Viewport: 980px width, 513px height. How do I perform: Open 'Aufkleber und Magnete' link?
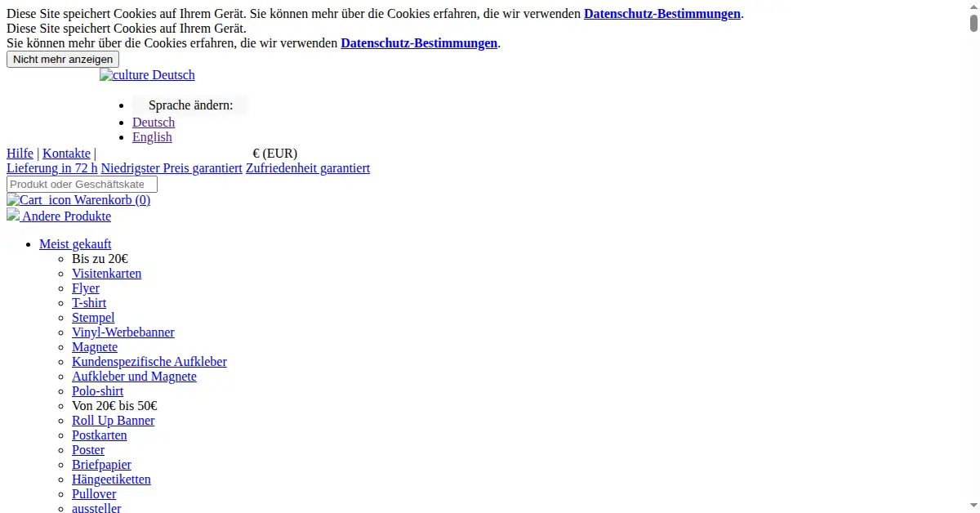pyautogui.click(x=134, y=377)
